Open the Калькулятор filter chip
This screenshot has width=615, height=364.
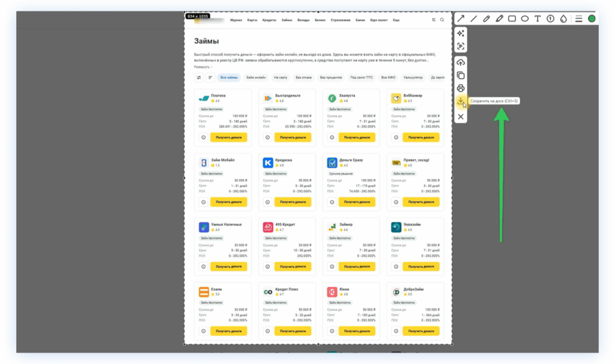pyautogui.click(x=413, y=77)
